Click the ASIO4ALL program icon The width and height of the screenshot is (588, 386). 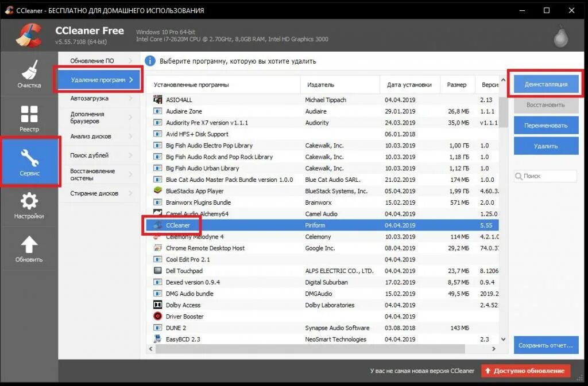[x=158, y=100]
